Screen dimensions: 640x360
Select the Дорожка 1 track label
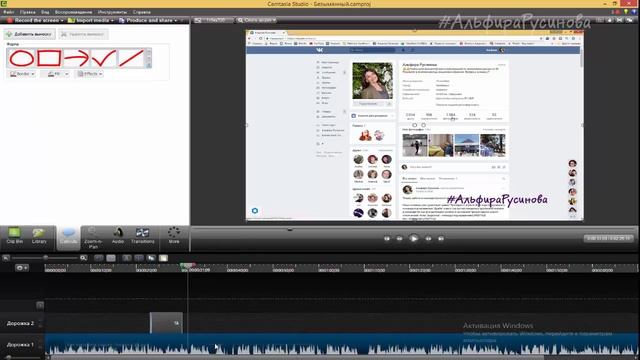[20, 345]
